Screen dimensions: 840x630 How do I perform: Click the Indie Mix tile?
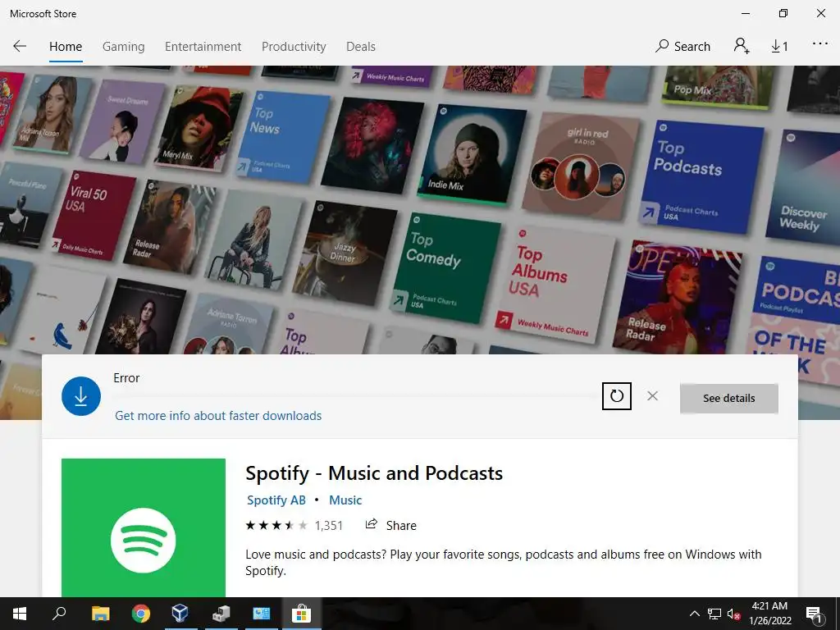[x=471, y=155]
